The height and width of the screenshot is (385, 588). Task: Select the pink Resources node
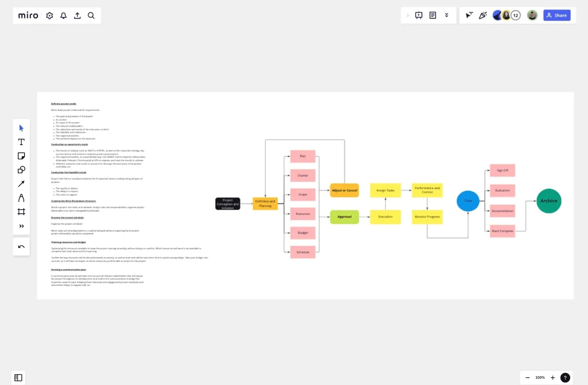303,214
